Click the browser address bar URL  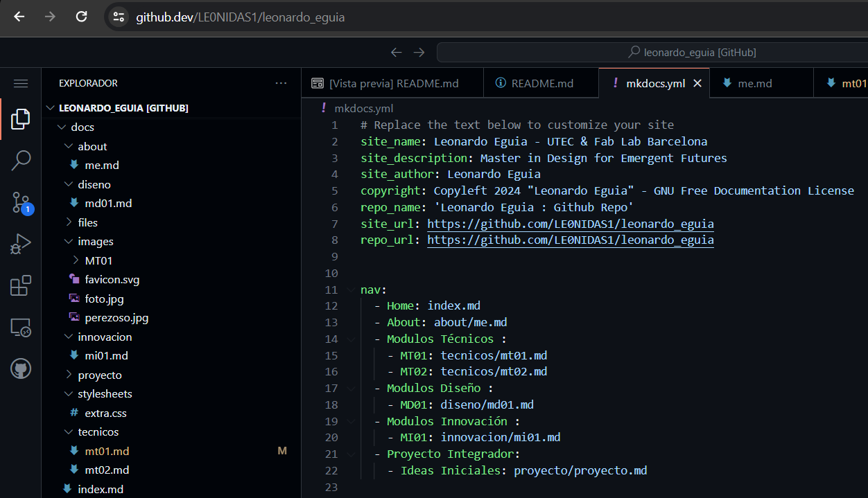(240, 17)
